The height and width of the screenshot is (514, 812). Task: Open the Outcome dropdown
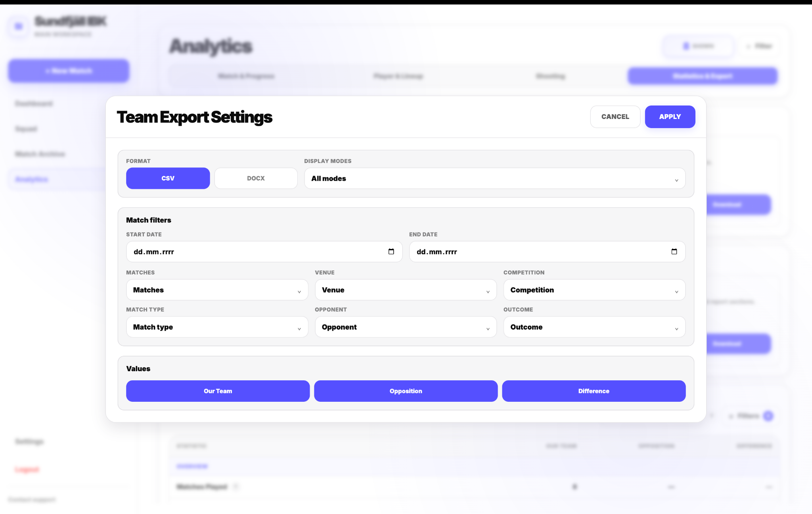click(594, 327)
